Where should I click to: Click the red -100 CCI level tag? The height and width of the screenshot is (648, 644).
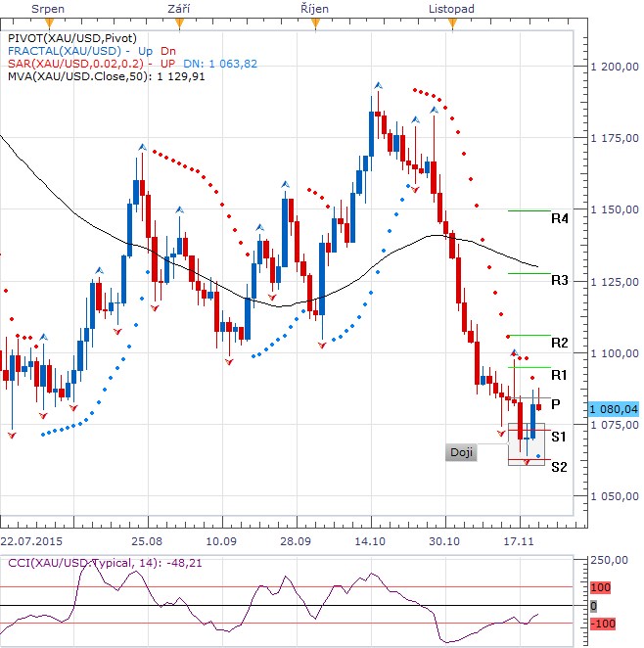pyautogui.click(x=603, y=624)
